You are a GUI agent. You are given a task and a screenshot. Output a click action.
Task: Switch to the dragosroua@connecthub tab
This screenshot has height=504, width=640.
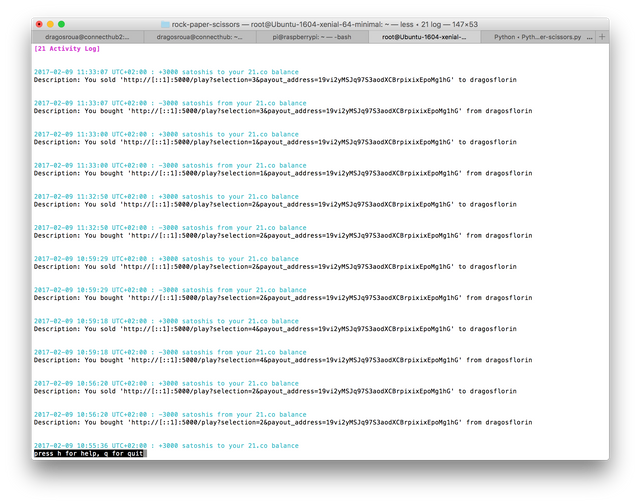(x=200, y=37)
